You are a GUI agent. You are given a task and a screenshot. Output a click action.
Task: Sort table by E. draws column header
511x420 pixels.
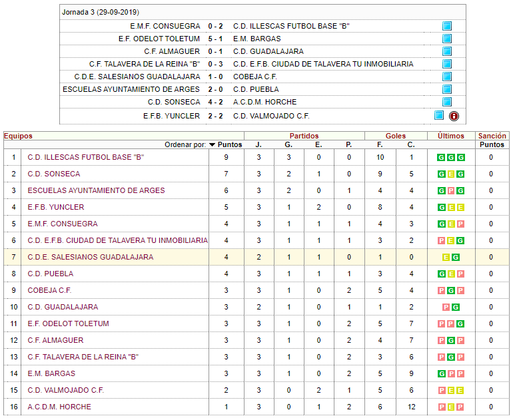pos(318,144)
